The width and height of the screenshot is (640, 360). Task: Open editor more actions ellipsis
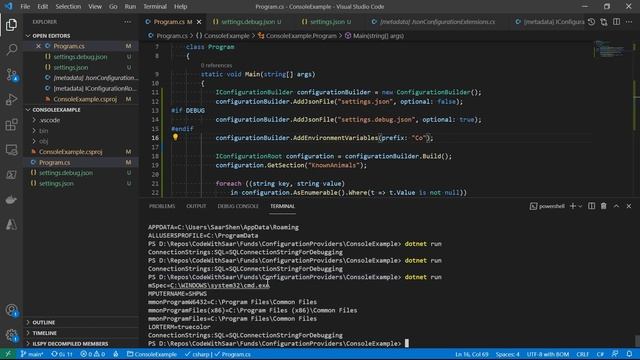629,22
